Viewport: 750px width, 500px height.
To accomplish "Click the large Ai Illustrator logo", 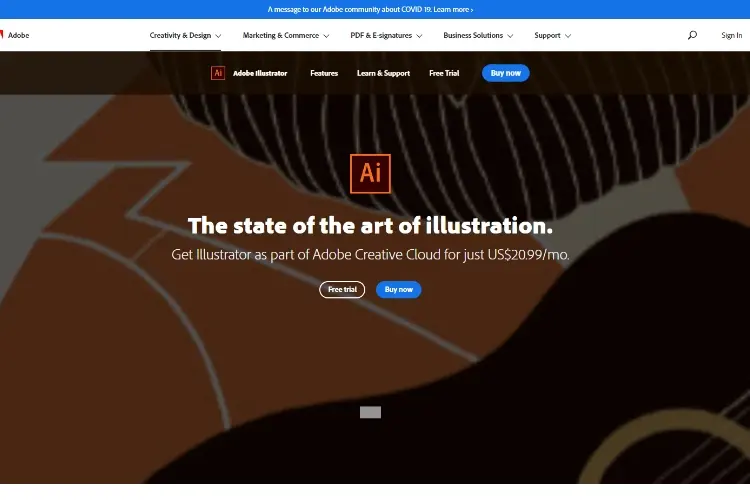I will [x=370, y=174].
